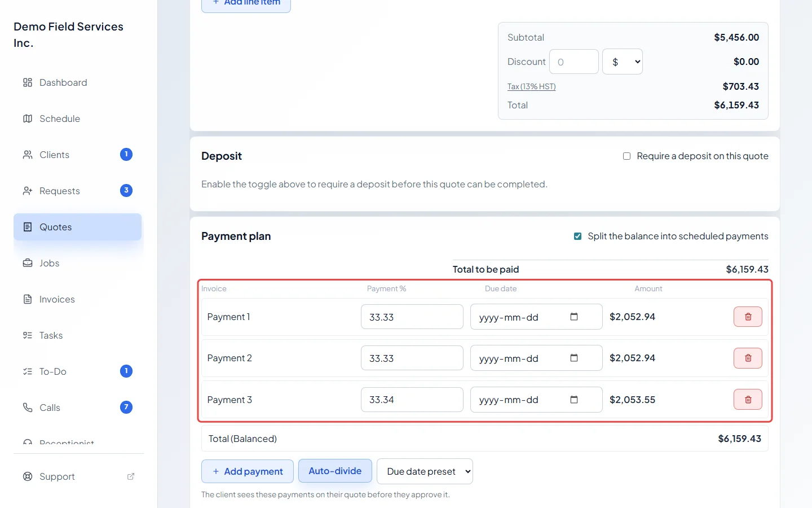Screen dimensions: 812x508
Task: Click the Invoices file icon in sidebar
Action: point(28,299)
